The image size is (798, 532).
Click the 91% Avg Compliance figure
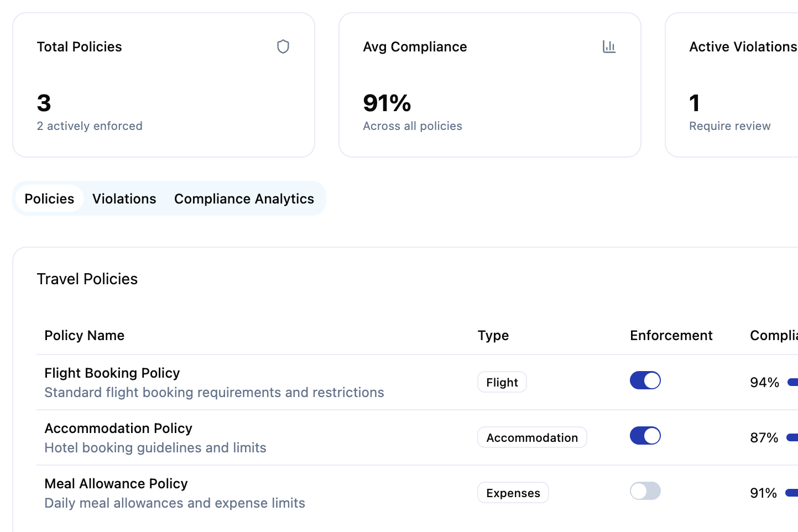click(387, 103)
